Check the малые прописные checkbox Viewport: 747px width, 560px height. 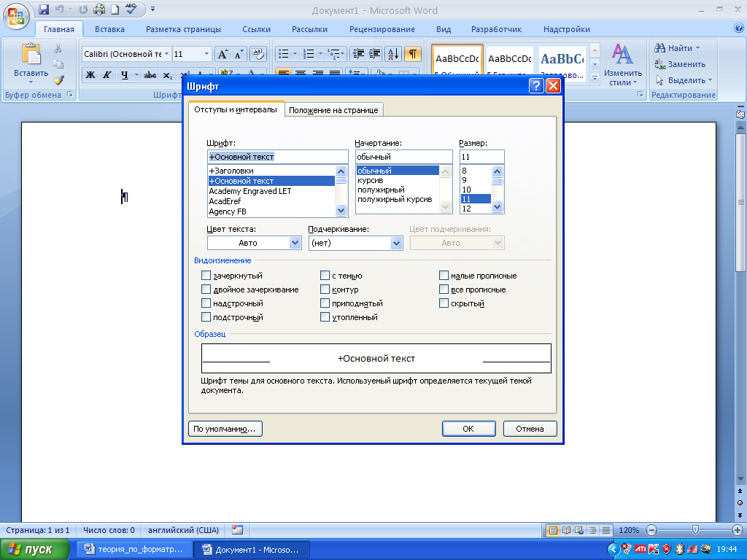point(444,275)
